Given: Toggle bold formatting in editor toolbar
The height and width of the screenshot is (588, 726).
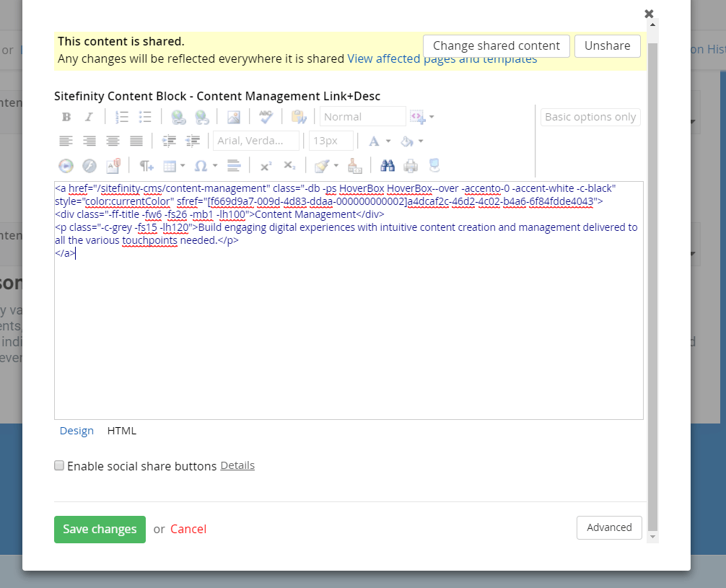Looking at the screenshot, I should 66,117.
